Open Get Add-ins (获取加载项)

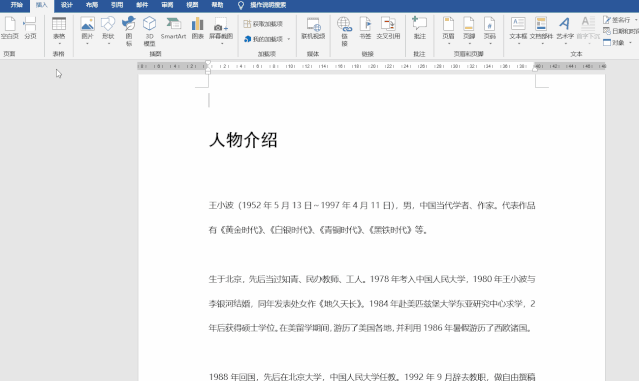click(x=263, y=24)
